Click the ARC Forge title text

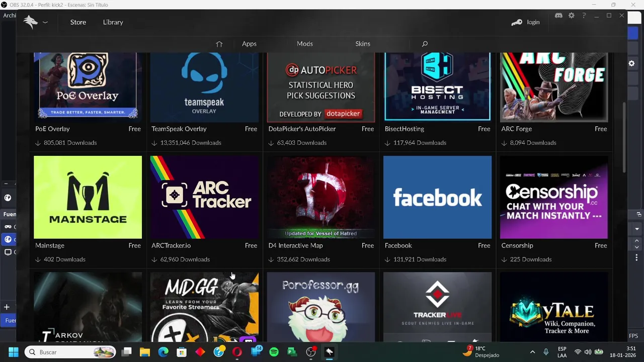point(517,129)
